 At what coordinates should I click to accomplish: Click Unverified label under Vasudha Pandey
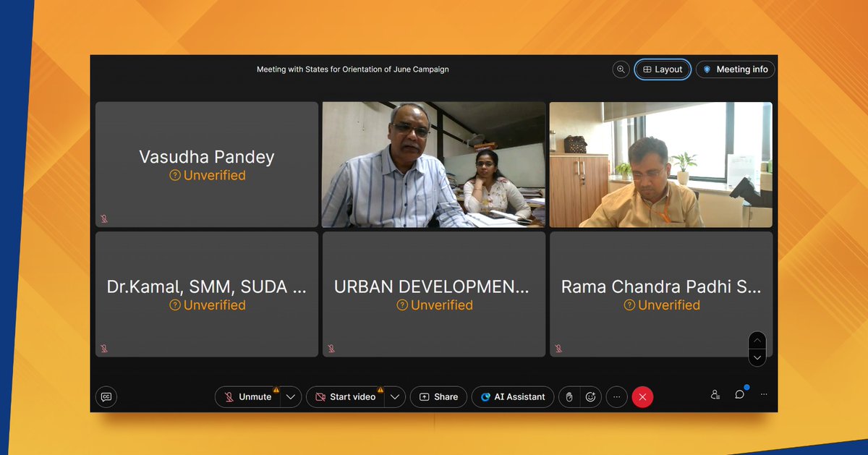click(207, 176)
